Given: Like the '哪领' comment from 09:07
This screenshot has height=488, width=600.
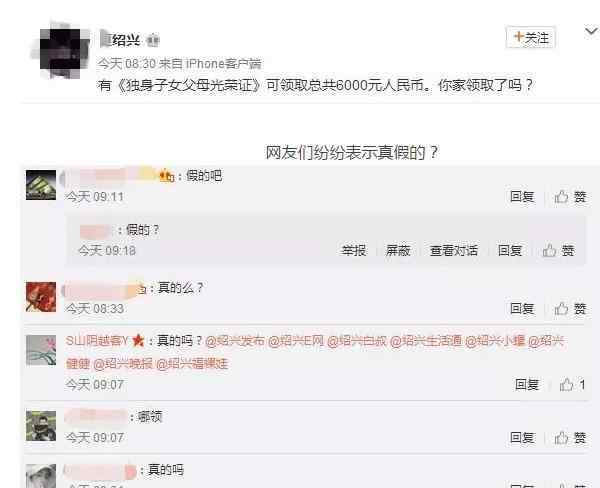Looking at the screenshot, I should pyautogui.click(x=571, y=437).
